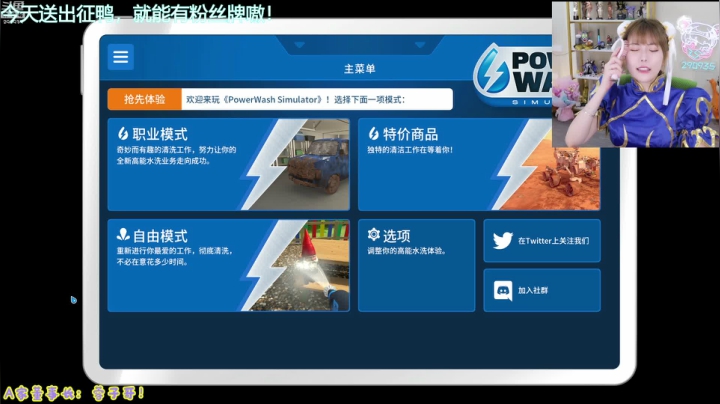Click the right top-bar triangle arrow
720x404 pixels.
coord(420,45)
